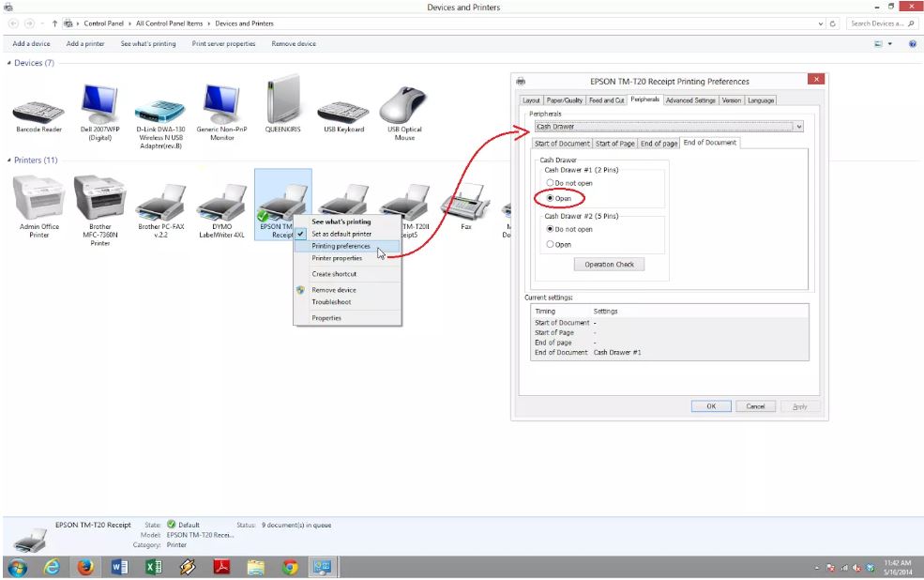Click Cancel in Printing Preferences dialog

[x=755, y=406]
